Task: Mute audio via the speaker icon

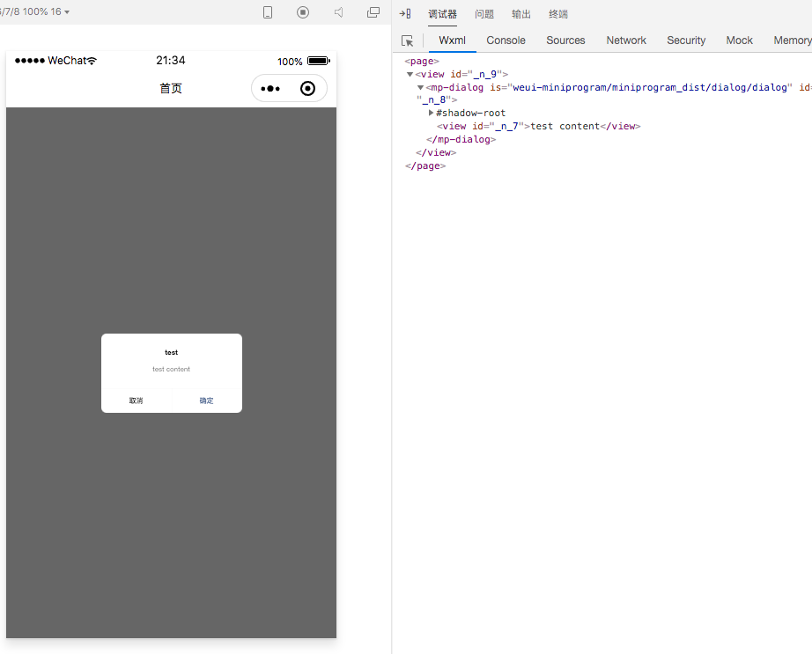Action: [x=337, y=12]
